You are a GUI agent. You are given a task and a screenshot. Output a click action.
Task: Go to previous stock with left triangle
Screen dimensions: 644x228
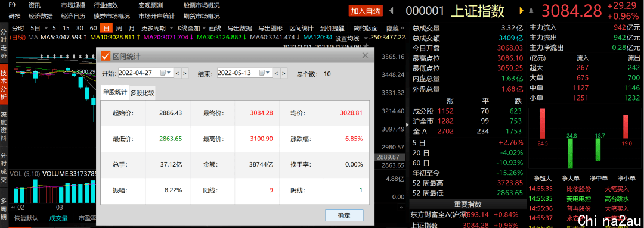pyautogui.click(x=391, y=11)
